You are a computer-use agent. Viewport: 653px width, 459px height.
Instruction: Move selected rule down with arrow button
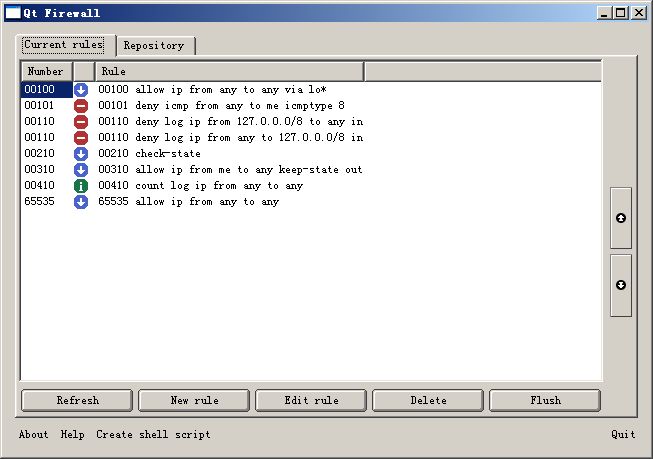point(621,285)
